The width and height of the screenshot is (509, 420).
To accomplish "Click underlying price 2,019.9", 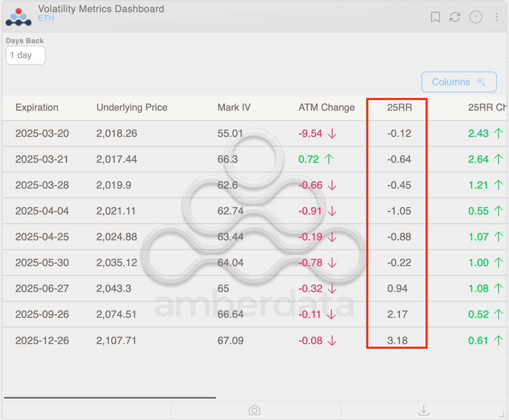I will coord(114,185).
